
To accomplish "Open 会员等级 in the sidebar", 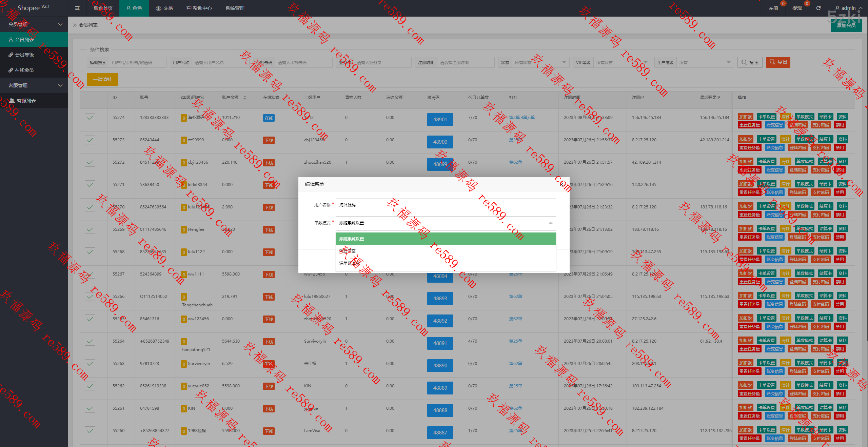I will pyautogui.click(x=24, y=55).
